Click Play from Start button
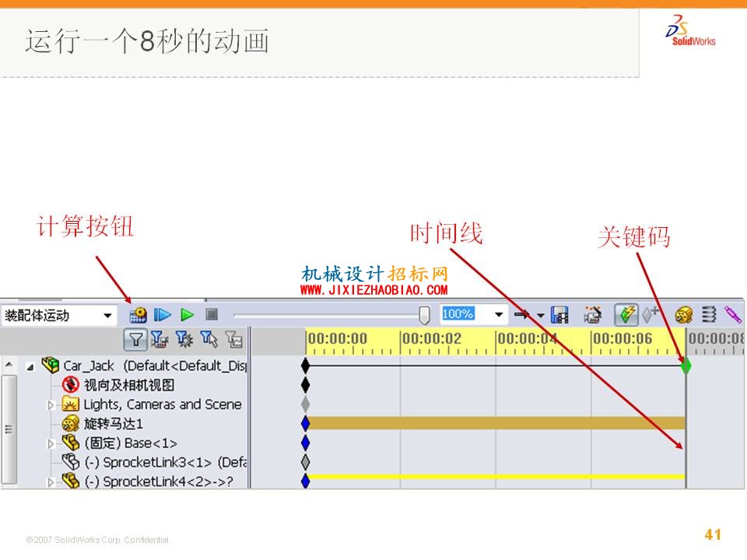747x560 pixels. pyautogui.click(x=163, y=315)
